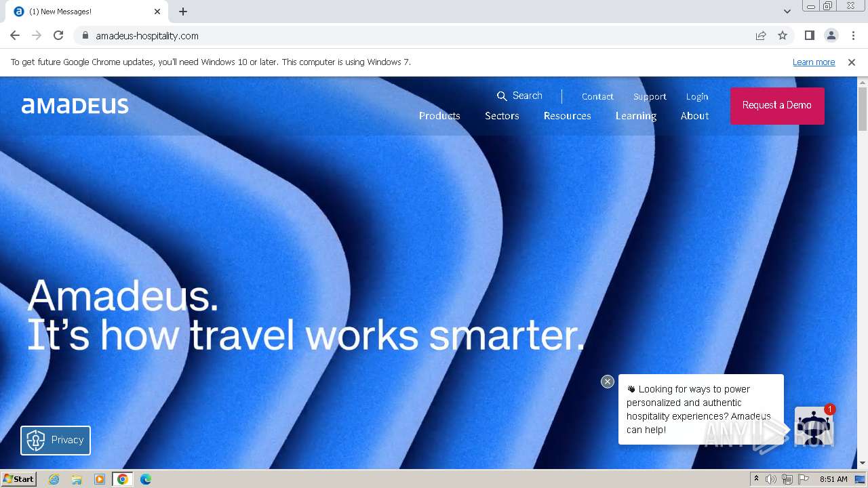This screenshot has width=868, height=488.
Task: Open the volume speaker tray icon
Action: 771,479
